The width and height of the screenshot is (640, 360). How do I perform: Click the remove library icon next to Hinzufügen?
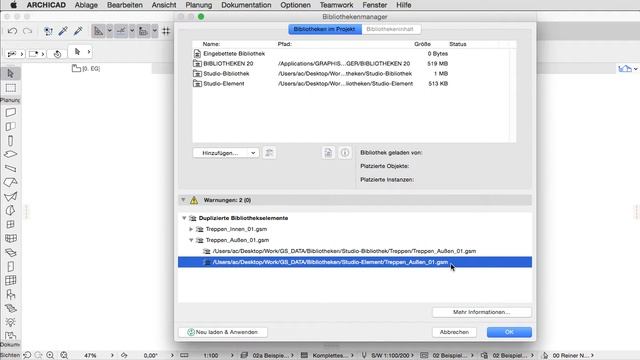click(269, 153)
